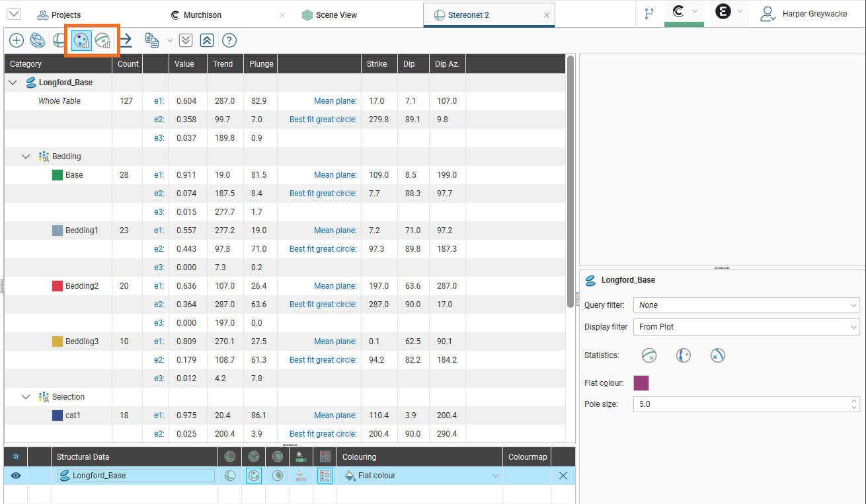Image resolution: width=866 pixels, height=504 pixels.
Task: Click the purple Flat colour swatch
Action: [x=641, y=383]
